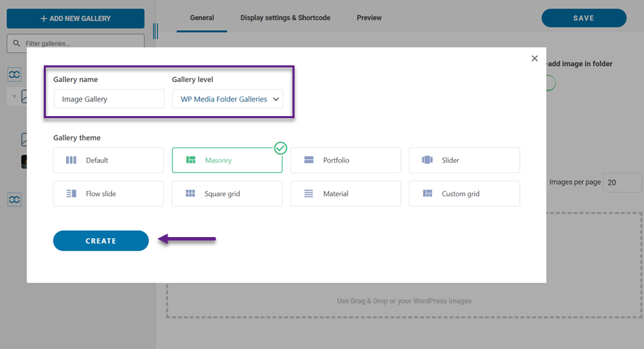This screenshot has width=644, height=349.
Task: Select the Slider theme icon
Action: [x=427, y=161]
